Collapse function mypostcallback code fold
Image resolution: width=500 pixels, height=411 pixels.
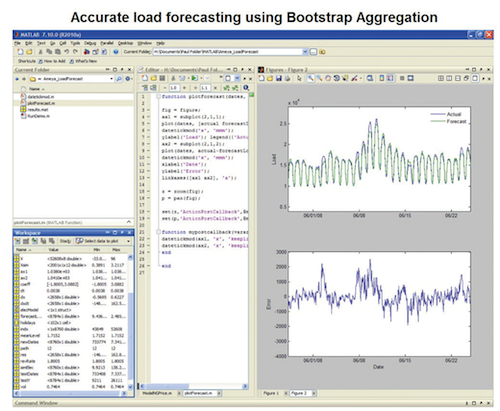point(158,232)
